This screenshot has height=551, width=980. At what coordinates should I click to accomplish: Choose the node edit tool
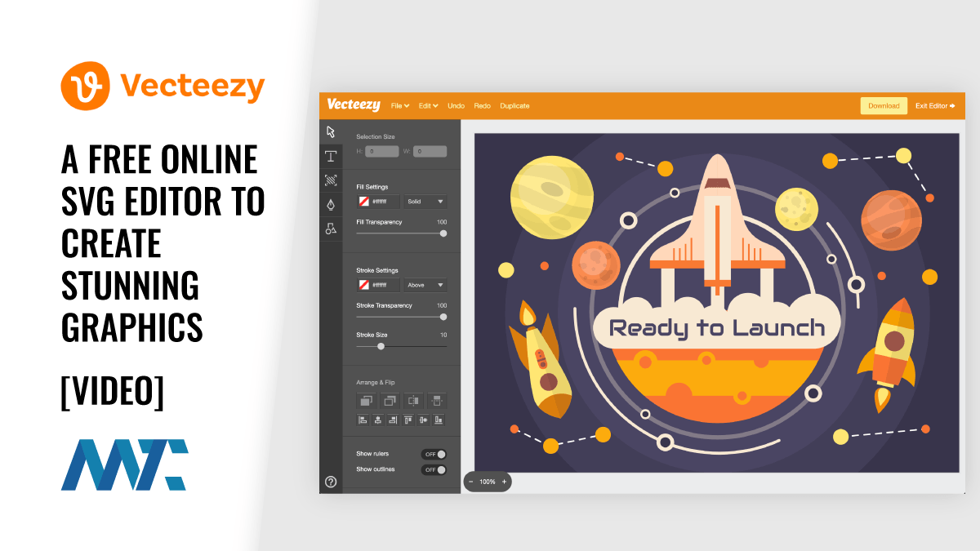(331, 180)
